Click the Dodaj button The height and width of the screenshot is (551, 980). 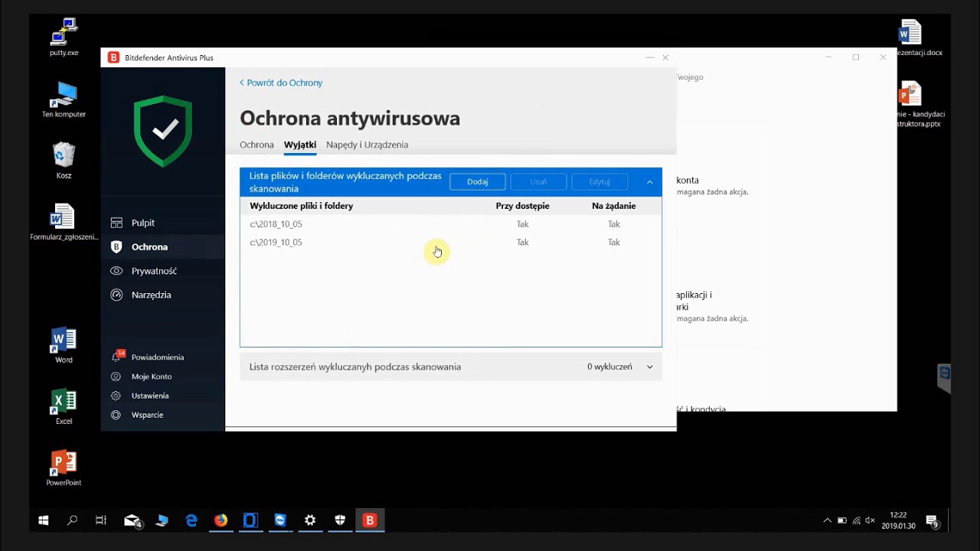[x=478, y=182]
